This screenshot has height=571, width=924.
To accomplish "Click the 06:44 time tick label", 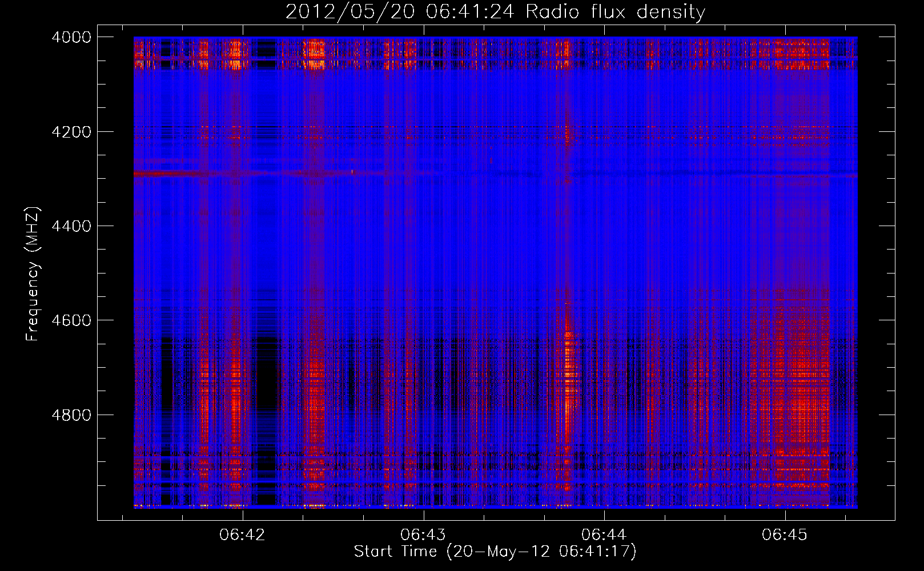I will pyautogui.click(x=604, y=535).
